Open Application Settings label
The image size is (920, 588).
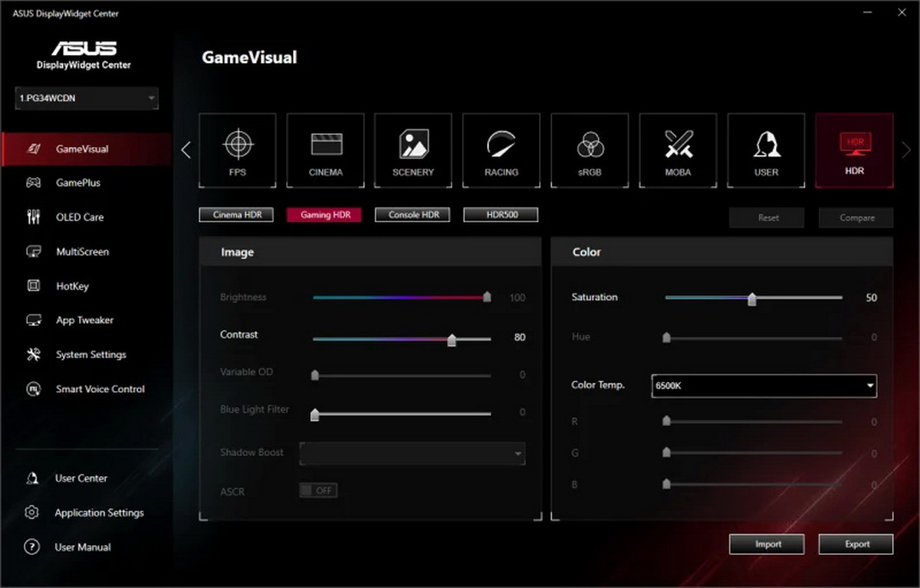click(99, 513)
